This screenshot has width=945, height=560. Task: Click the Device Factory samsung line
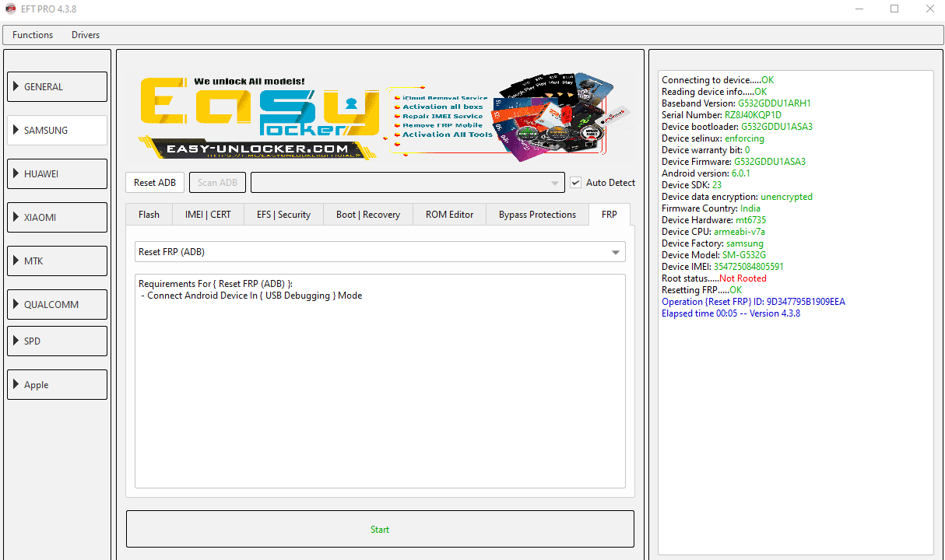point(712,243)
